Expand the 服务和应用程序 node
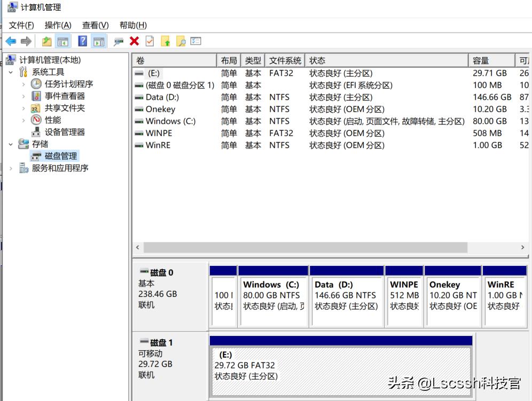Viewport: 532px width, 401px height. click(x=11, y=168)
